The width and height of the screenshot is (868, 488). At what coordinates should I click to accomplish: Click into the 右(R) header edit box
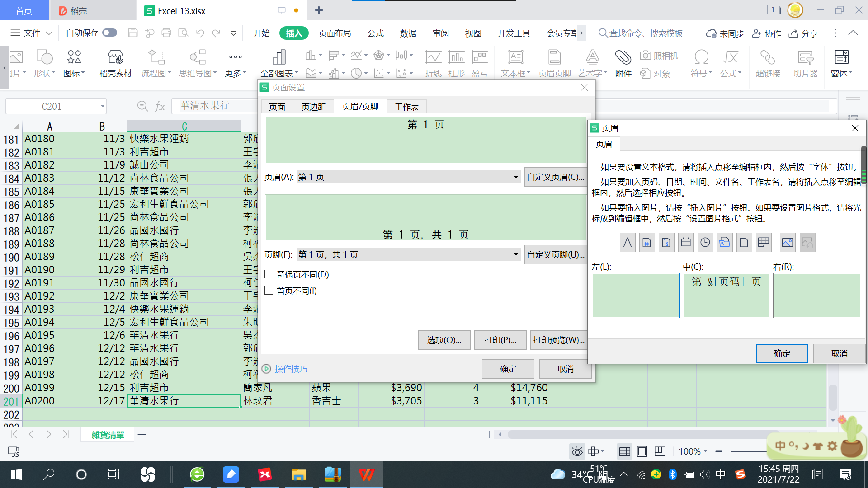coord(816,295)
